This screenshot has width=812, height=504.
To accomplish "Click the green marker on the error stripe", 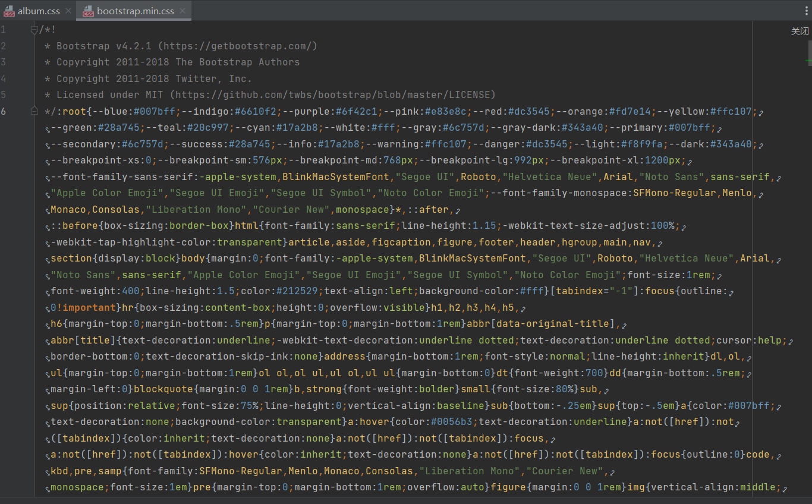I will (809, 61).
